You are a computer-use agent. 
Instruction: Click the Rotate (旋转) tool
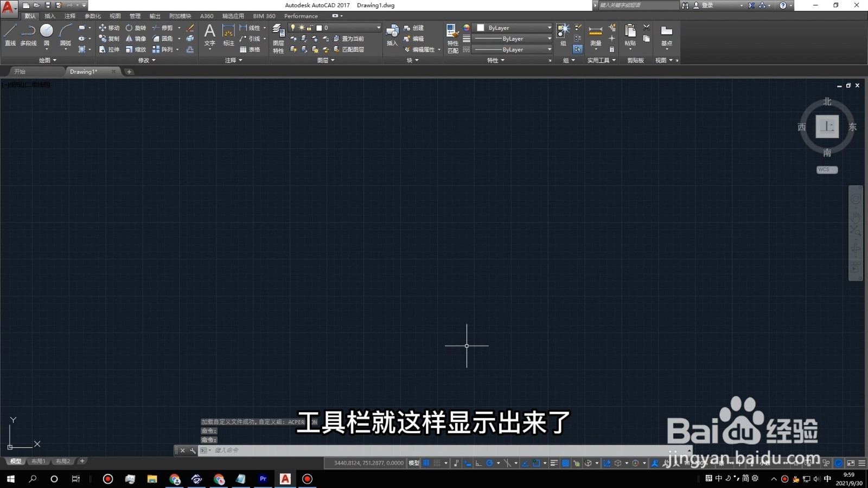coord(136,28)
